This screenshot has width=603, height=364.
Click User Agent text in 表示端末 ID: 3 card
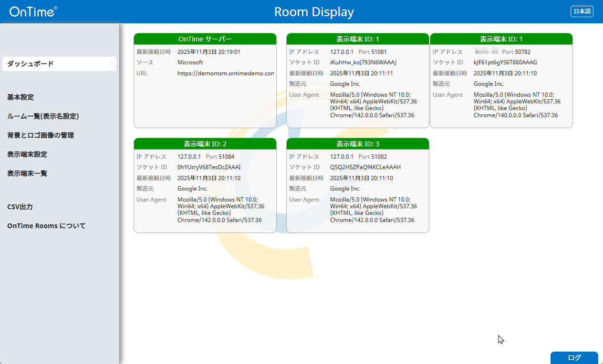point(374,210)
